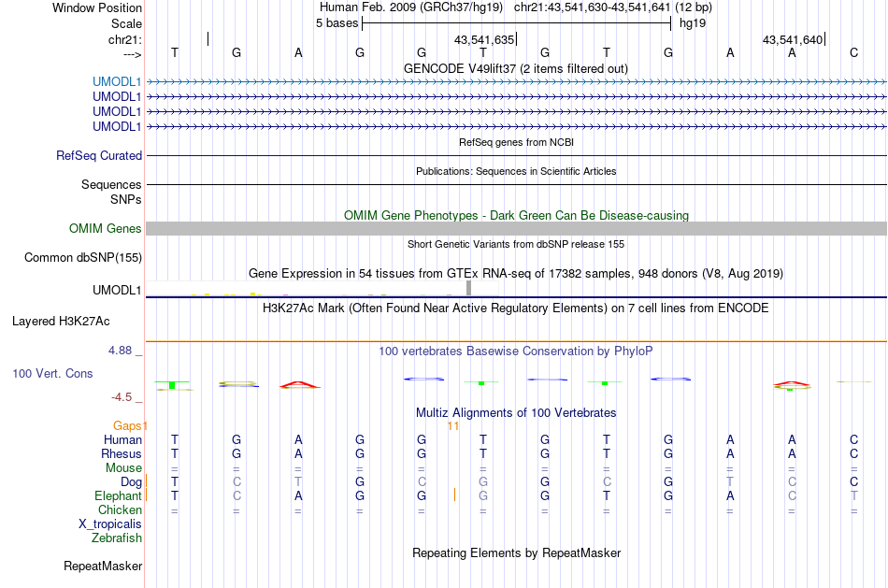Screen dimensions: 888x588
Task: Click the 4.88 PhyloP upper scale value
Action: coord(120,351)
